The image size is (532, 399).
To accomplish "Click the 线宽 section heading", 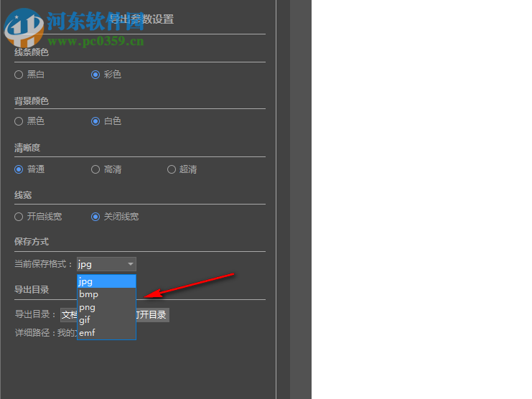I will 23,195.
